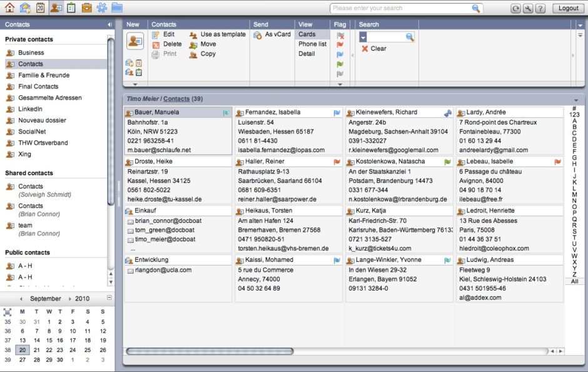Open the contact search field dropdown arrow
Image resolution: width=588 pixels, height=372 pixels.
(x=363, y=38)
